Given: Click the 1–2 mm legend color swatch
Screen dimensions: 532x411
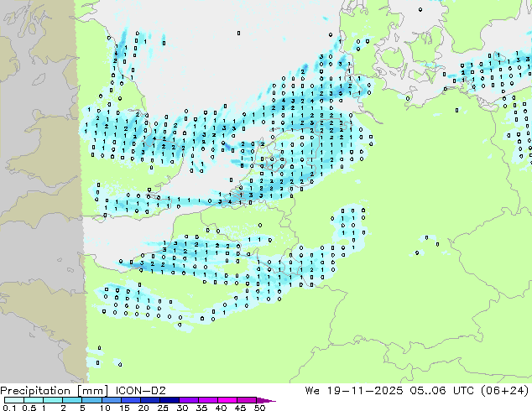Looking at the screenshot, I should [x=53, y=400].
